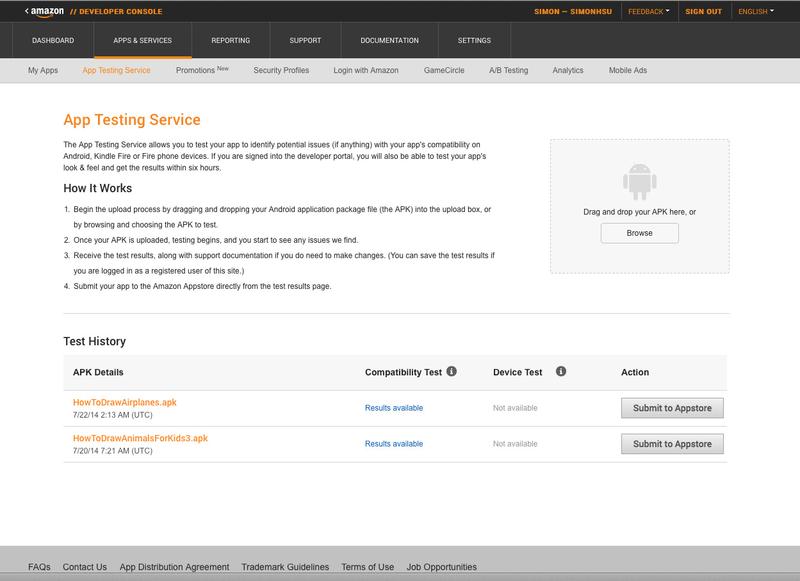Click the Simon – SimonHsu account name
Screen dimensions: 800x581
coord(572,11)
